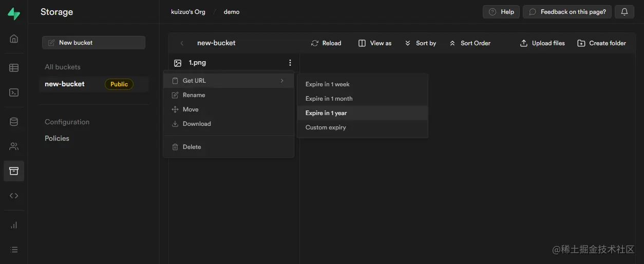This screenshot has height=264, width=644.
Task: Click the Upload files button
Action: pyautogui.click(x=542, y=43)
